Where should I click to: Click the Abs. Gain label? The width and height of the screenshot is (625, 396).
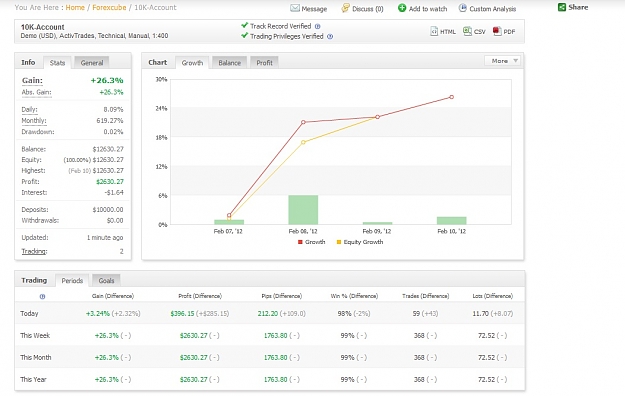pyautogui.click(x=36, y=93)
